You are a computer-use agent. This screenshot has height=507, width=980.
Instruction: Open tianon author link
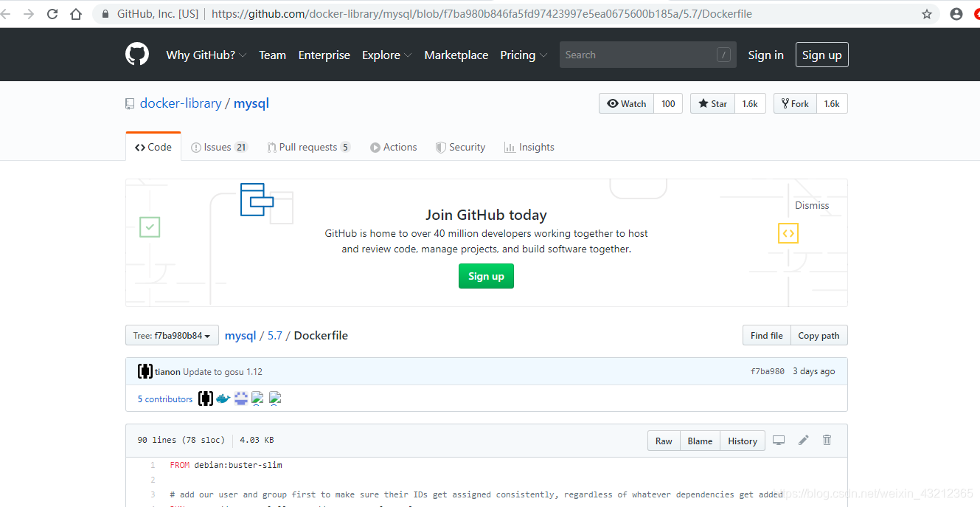point(167,372)
